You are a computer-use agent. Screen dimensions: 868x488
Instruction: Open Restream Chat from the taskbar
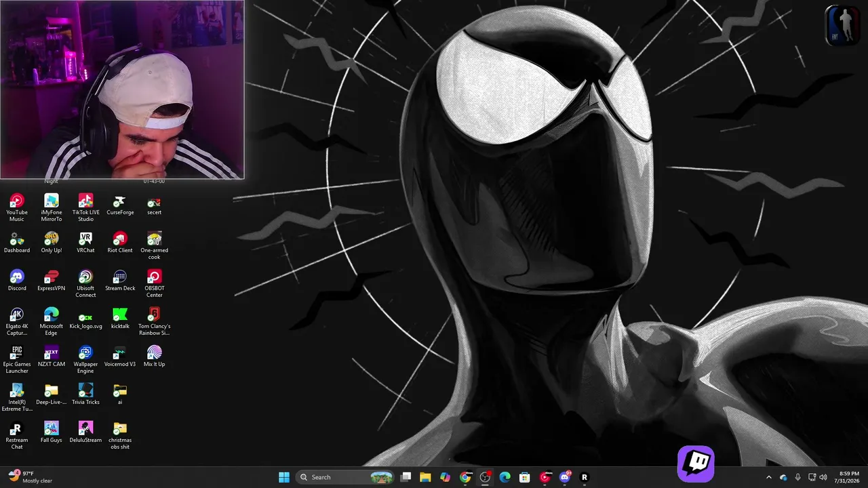pyautogui.click(x=584, y=477)
